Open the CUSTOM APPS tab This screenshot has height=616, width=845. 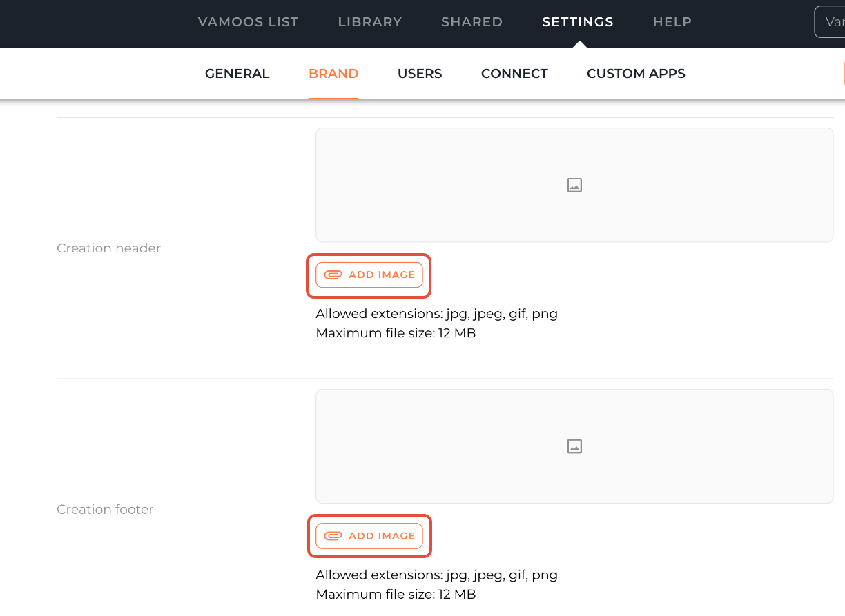coord(635,73)
